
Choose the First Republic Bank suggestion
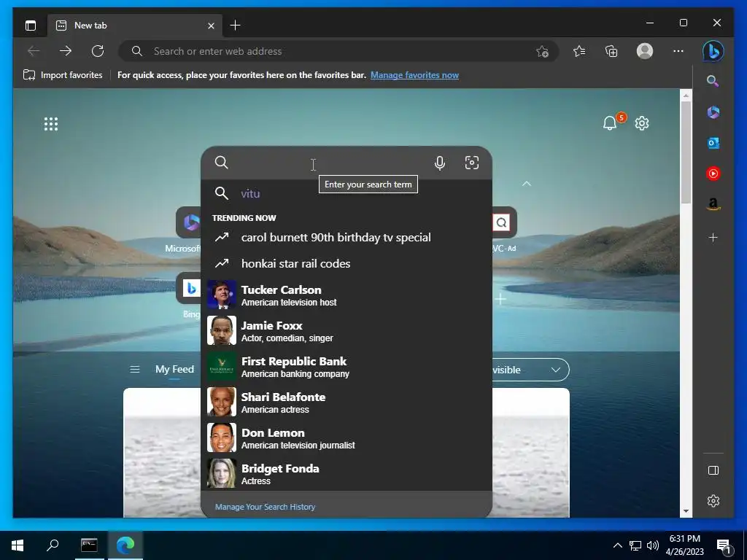pos(347,366)
